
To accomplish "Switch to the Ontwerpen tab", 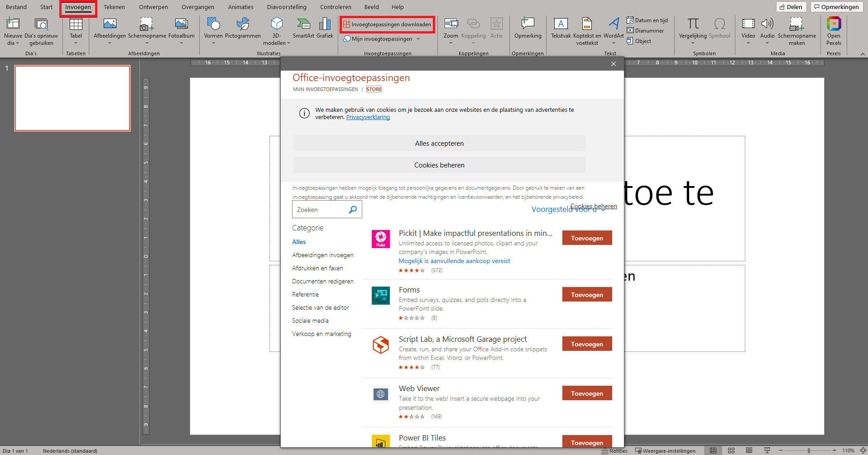I will coord(153,7).
